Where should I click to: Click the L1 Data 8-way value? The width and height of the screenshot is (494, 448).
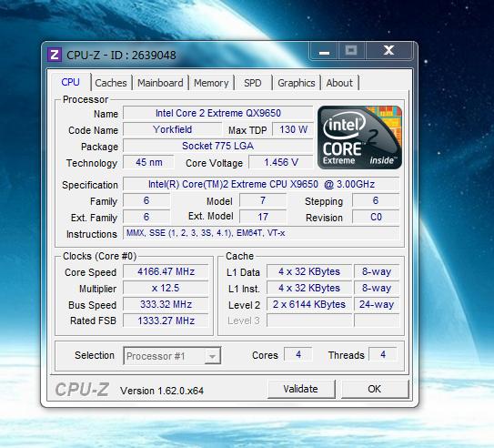pos(377,271)
